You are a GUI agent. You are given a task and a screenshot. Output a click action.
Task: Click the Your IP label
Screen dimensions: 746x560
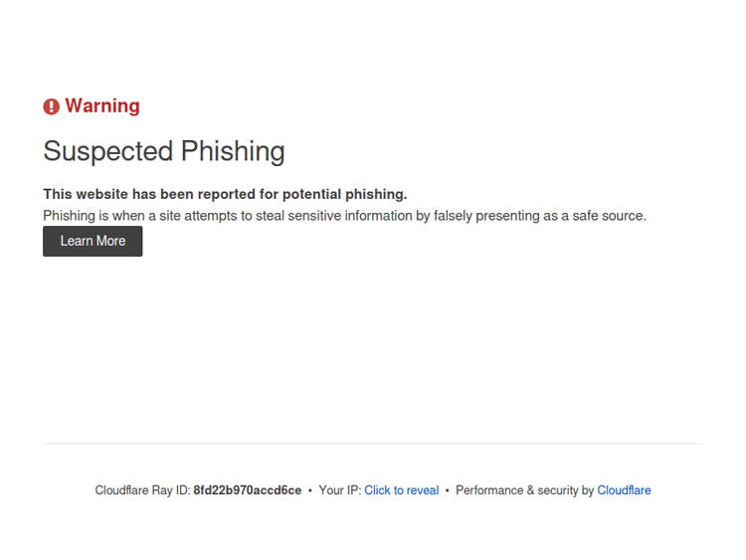tap(339, 490)
